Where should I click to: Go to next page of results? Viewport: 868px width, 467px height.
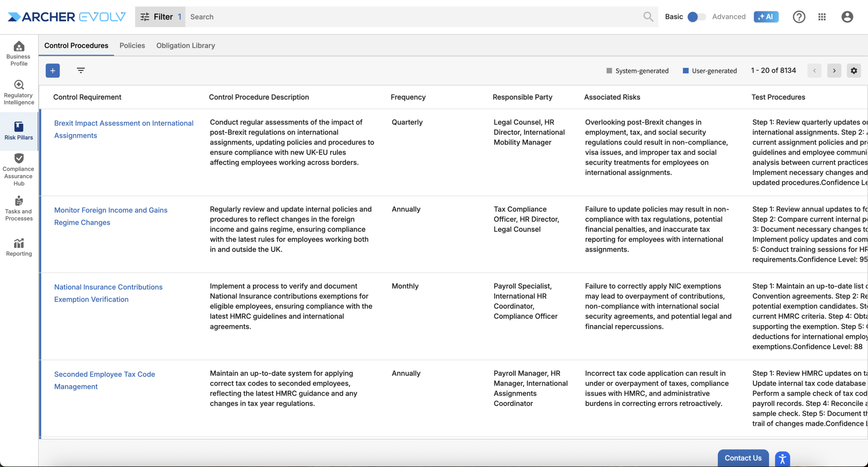(x=834, y=71)
